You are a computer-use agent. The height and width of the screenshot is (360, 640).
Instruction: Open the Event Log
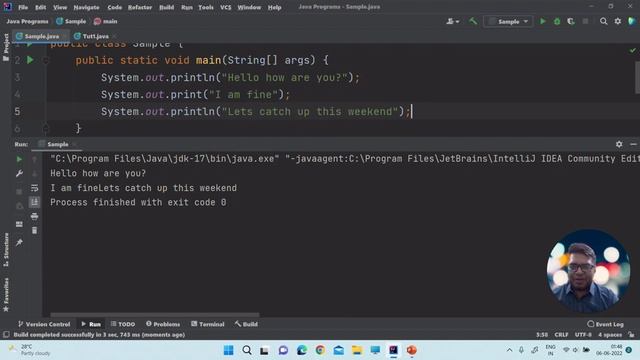coord(605,324)
